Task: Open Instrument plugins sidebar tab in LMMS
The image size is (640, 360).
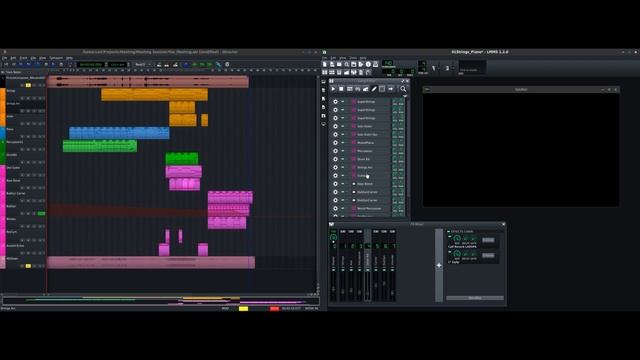Action: point(324,82)
